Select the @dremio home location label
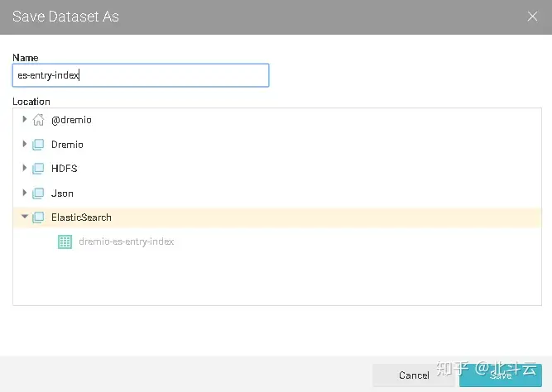Screen dimensions: 552x392 71,120
